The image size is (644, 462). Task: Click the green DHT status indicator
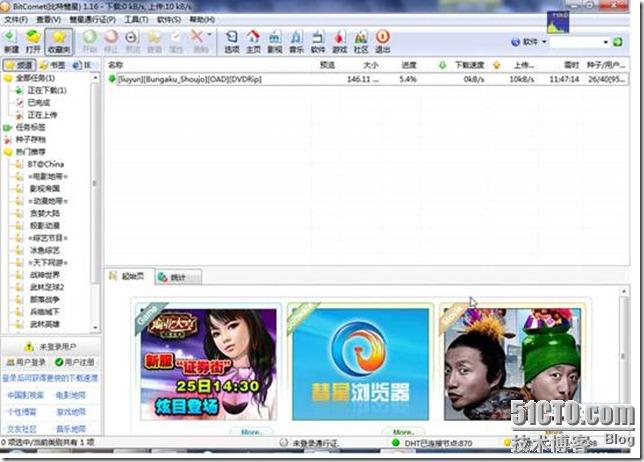click(396, 443)
